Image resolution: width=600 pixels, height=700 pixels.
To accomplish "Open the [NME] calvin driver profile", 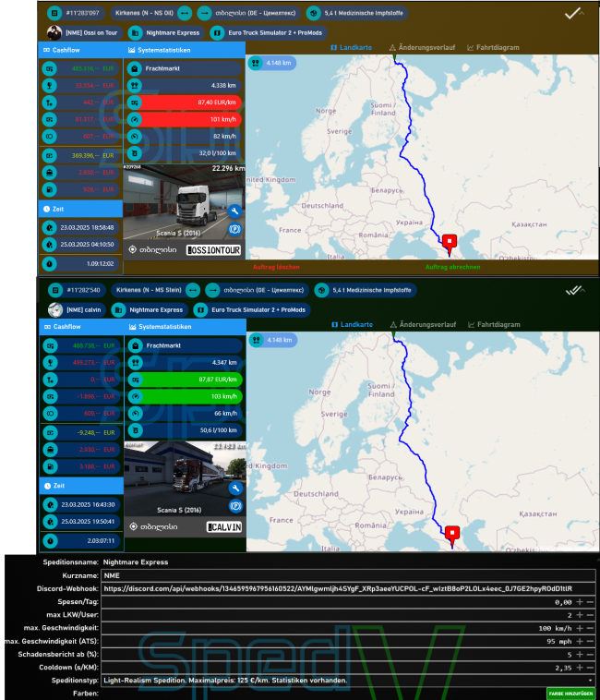I will point(77,309).
